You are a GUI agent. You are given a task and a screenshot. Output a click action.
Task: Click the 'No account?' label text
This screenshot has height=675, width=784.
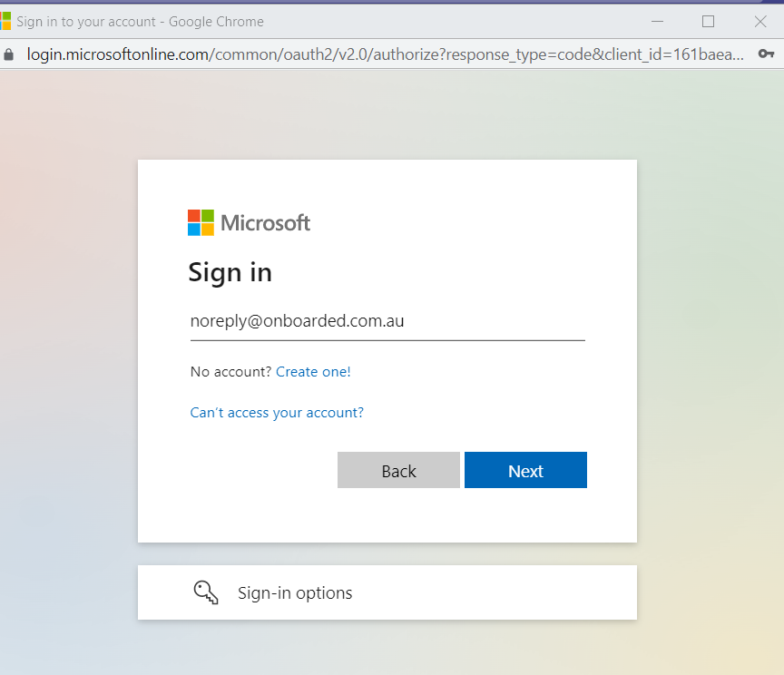[x=230, y=372]
